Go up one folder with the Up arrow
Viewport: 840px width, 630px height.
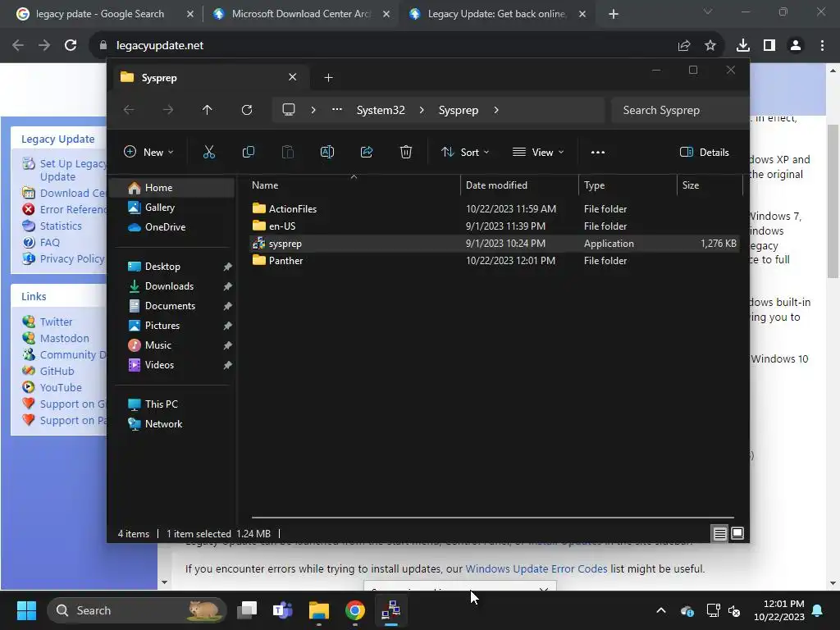click(x=208, y=110)
